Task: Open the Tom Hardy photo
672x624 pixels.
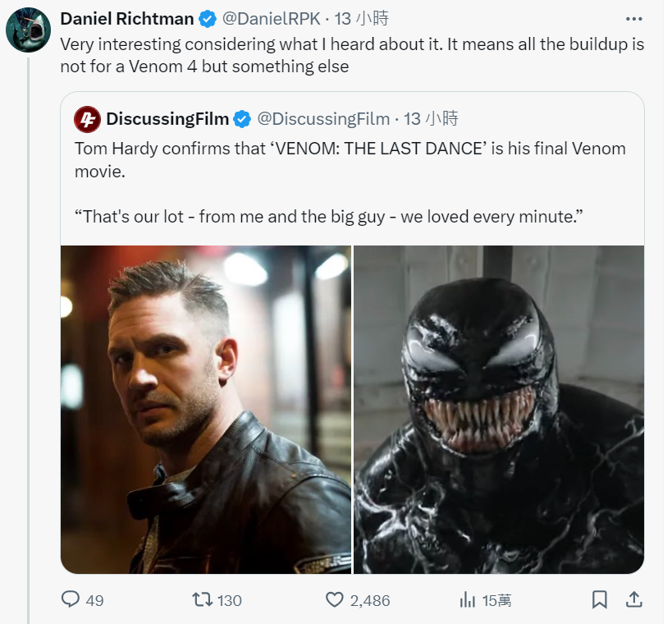Action: tap(206, 409)
